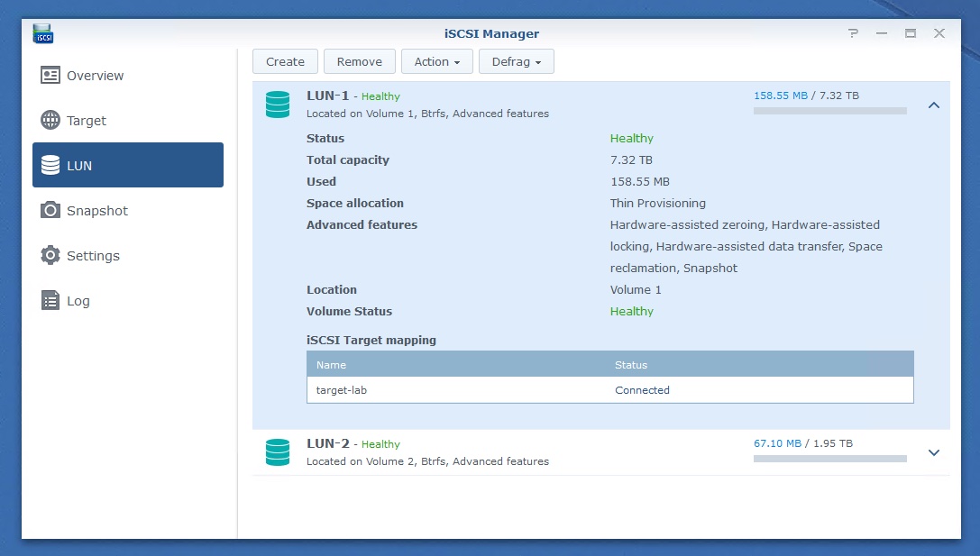Open the Defrag dropdown menu

(x=517, y=61)
